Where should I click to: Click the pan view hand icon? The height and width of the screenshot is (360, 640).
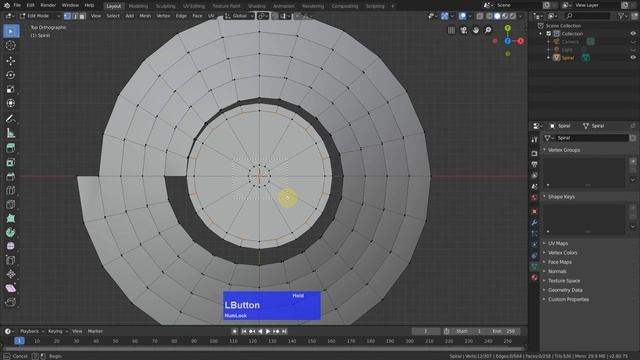pyautogui.click(x=476, y=30)
